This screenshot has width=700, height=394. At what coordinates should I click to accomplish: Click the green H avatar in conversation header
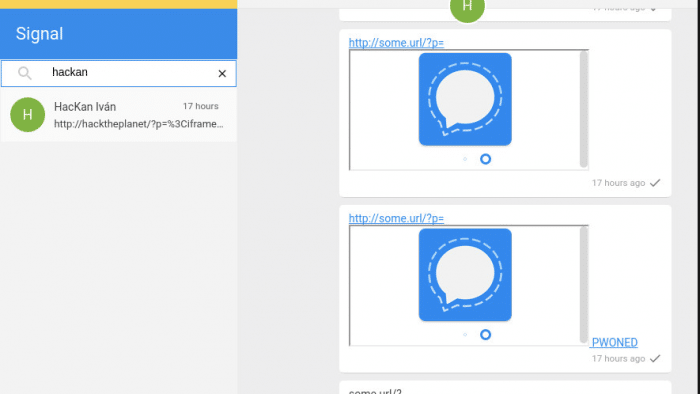[x=467, y=8]
